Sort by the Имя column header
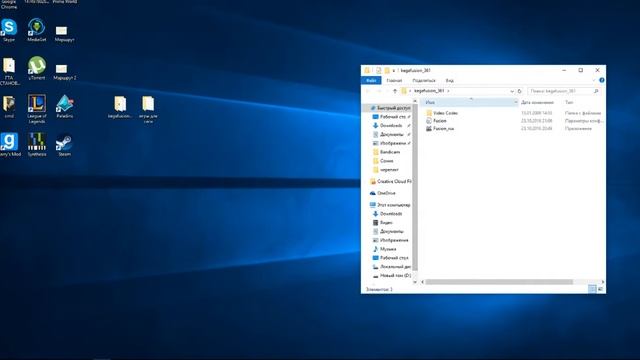Image resolution: width=640 pixels, height=360 pixels. tap(469, 102)
